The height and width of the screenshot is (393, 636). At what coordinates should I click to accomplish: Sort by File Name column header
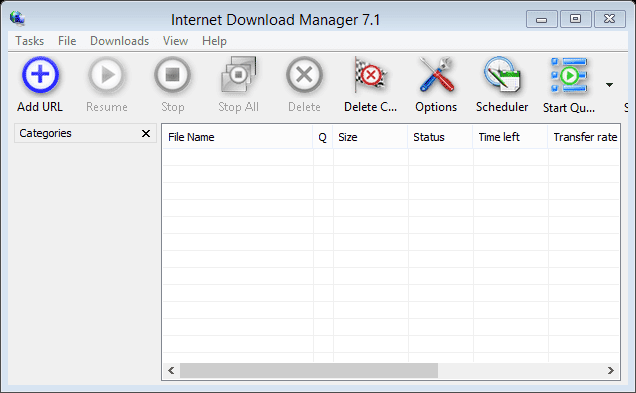(238, 137)
